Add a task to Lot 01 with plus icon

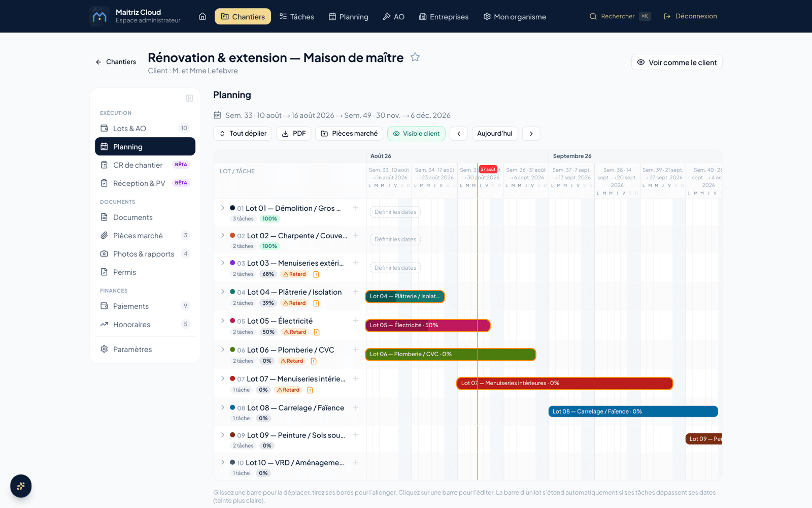coord(356,208)
